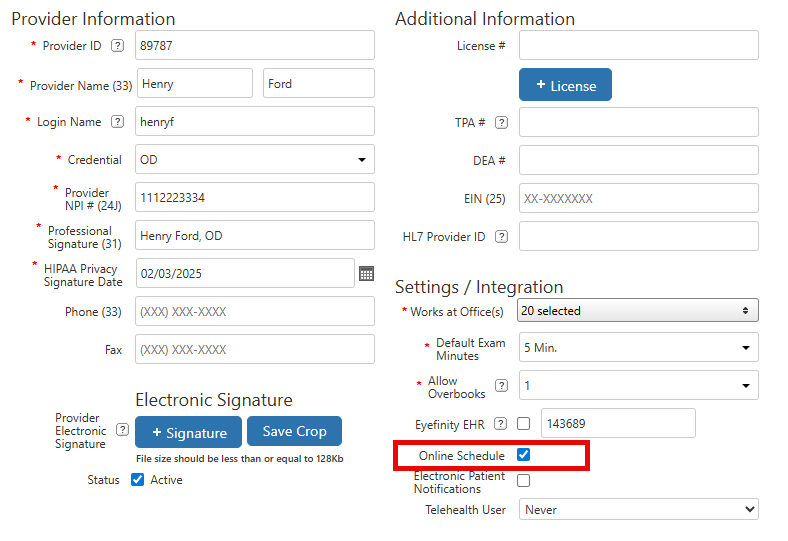
Task: Open the Default Exam Minutes dropdown
Action: coord(637,348)
